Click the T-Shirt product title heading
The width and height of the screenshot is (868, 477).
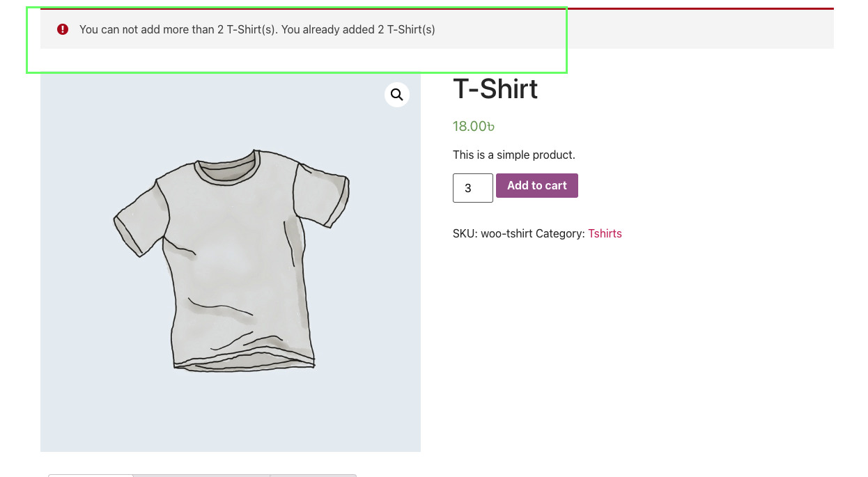point(495,89)
